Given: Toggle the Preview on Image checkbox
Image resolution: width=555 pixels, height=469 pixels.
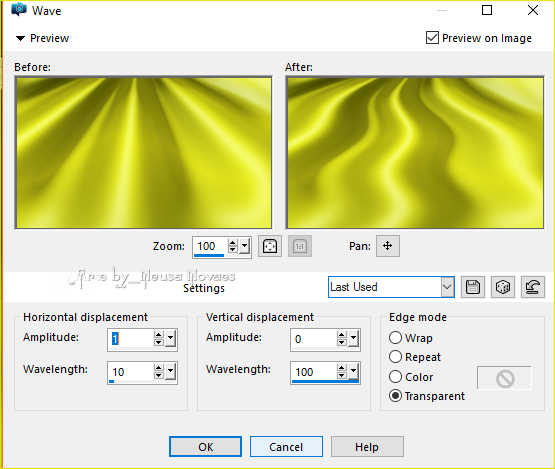Looking at the screenshot, I should tap(433, 38).
